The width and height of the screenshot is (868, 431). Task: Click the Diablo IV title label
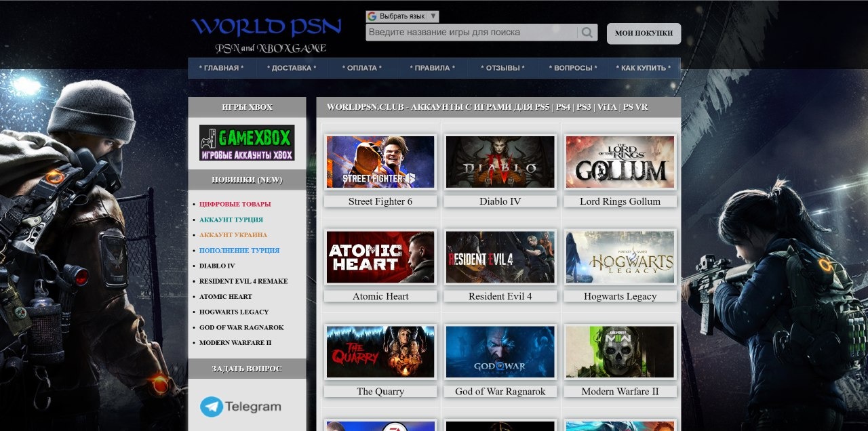(500, 201)
